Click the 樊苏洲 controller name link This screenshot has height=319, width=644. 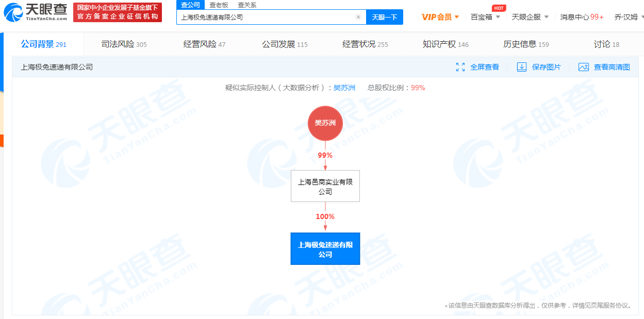pos(344,88)
